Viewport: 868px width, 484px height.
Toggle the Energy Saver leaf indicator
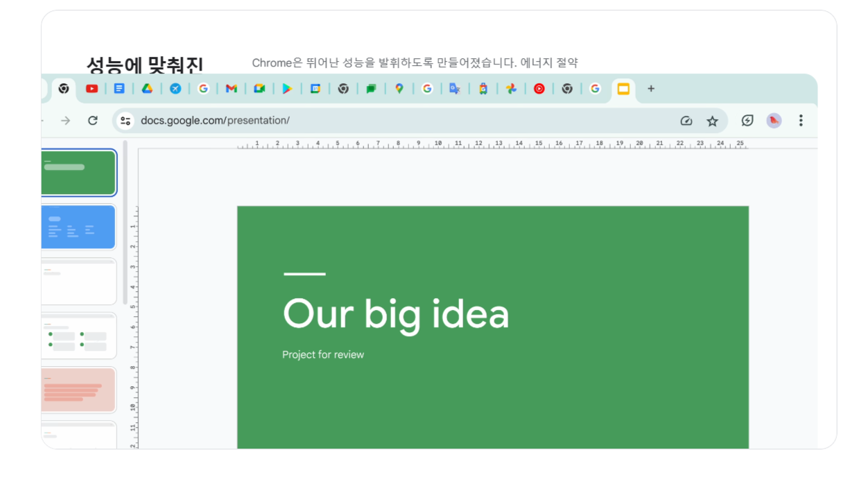click(746, 120)
